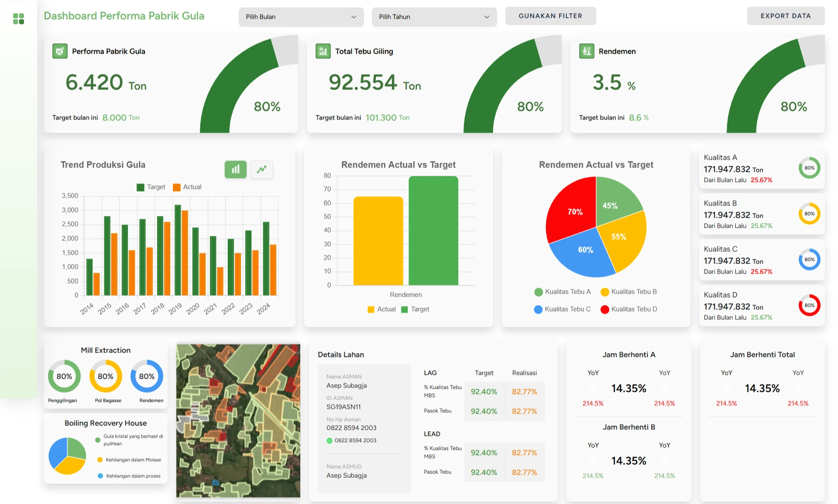838x504 pixels.
Task: Click the EXPORT DATA button
Action: (786, 16)
